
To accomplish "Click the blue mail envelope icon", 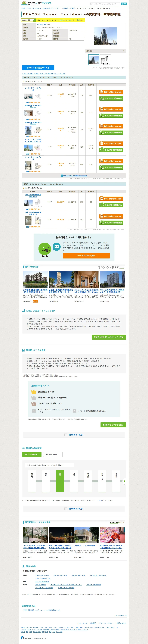I will (57, 247).
